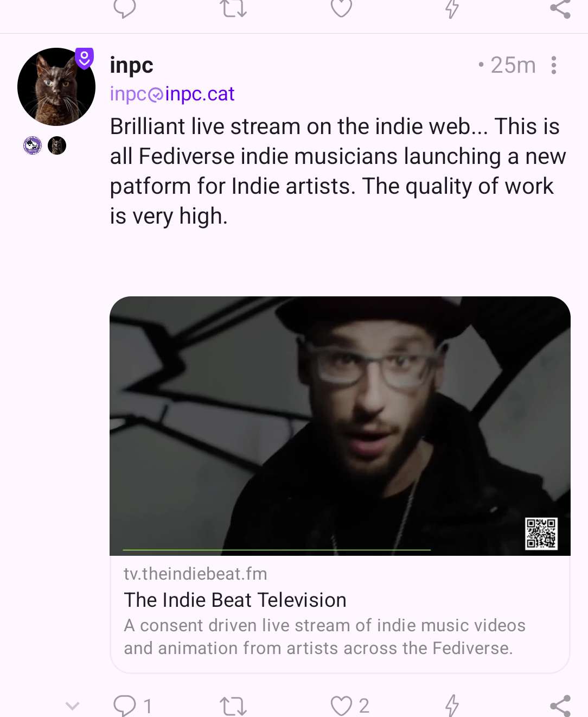Open the inpc@inpc.cat handle link

coord(172,94)
